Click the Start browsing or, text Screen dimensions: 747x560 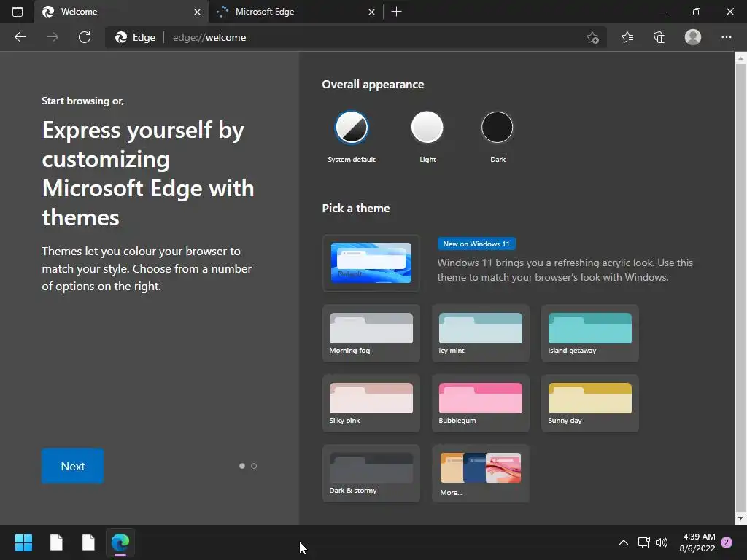pyautogui.click(x=83, y=101)
